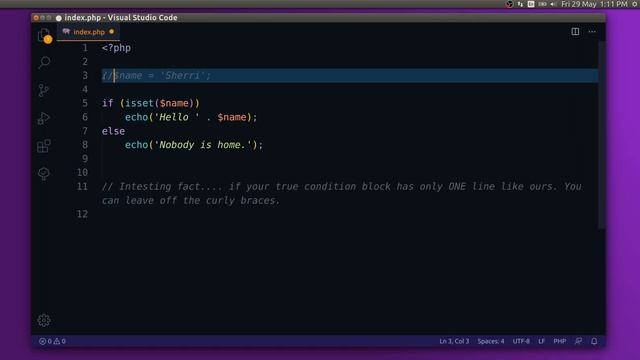Click the vertical editor scrollbar
Screen dimensions: 640x360
(x=602, y=135)
